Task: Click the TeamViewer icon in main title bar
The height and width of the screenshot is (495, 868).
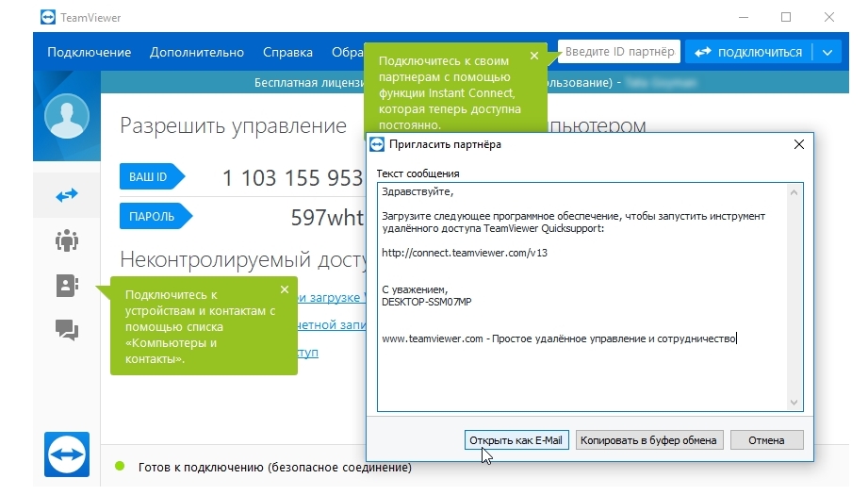Action: [x=48, y=18]
